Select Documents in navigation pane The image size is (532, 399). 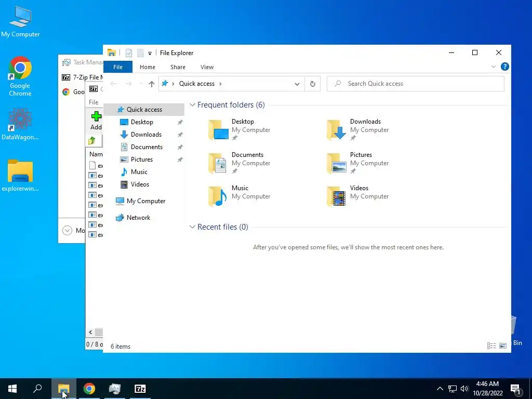tap(147, 147)
